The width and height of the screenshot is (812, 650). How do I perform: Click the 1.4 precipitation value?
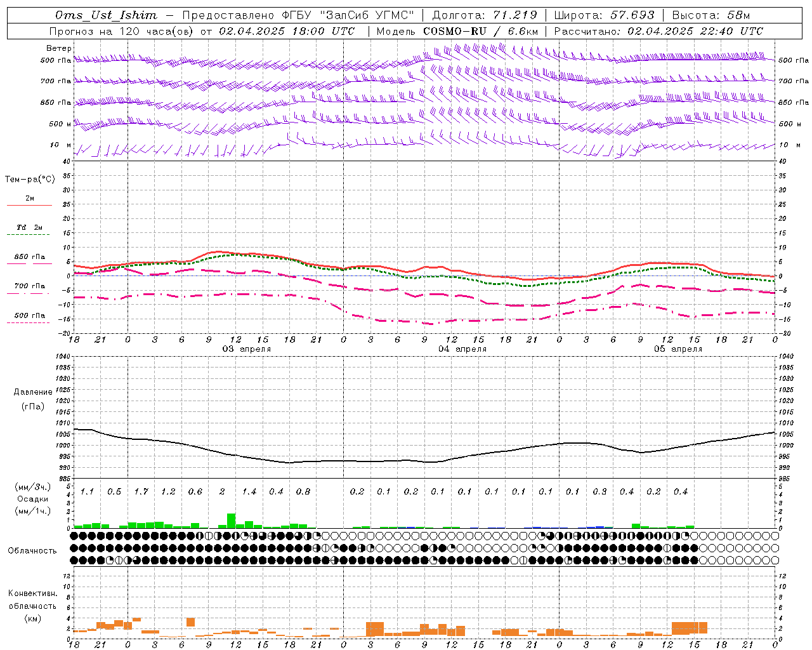point(249,492)
